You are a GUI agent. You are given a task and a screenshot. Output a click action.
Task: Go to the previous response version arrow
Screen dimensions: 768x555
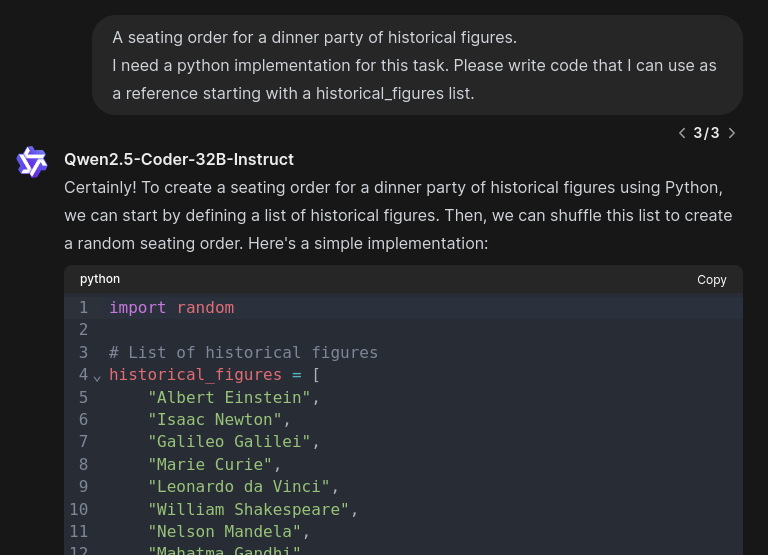pyautogui.click(x=682, y=133)
